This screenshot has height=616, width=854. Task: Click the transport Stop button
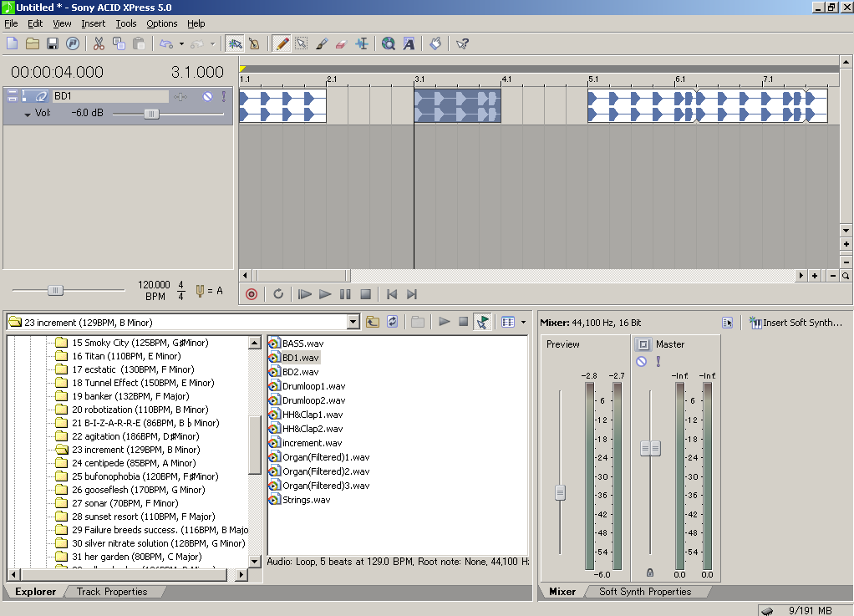365,294
